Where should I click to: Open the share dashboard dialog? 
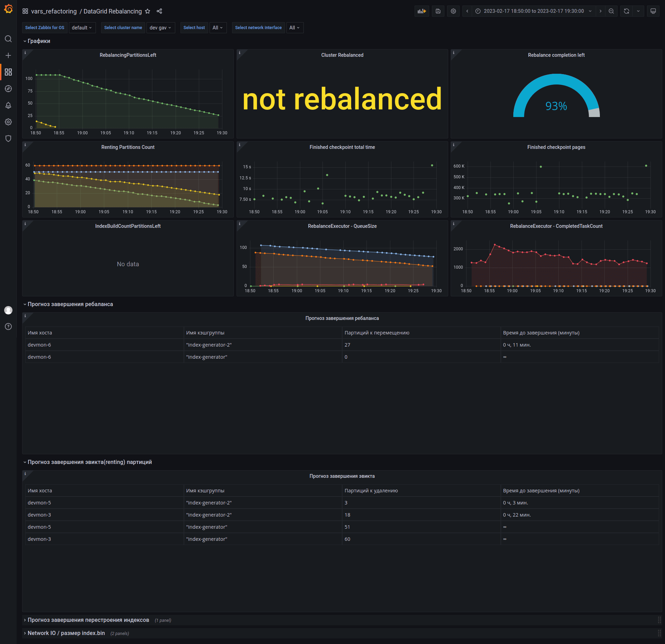[159, 11]
